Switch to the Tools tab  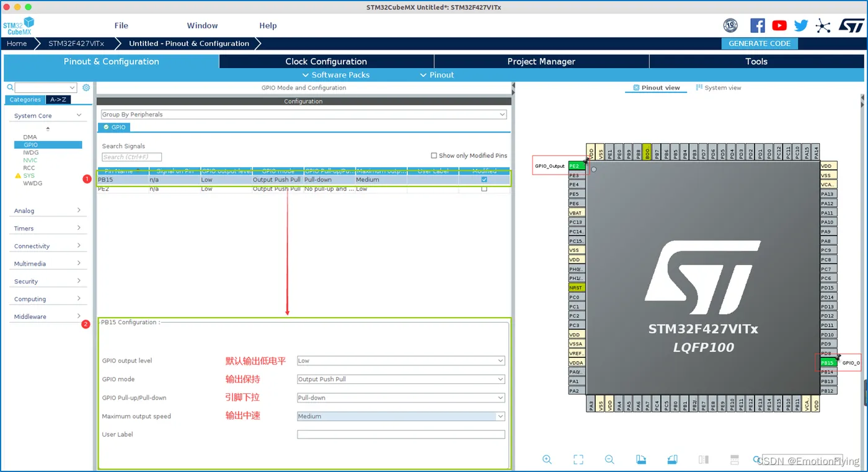click(756, 61)
